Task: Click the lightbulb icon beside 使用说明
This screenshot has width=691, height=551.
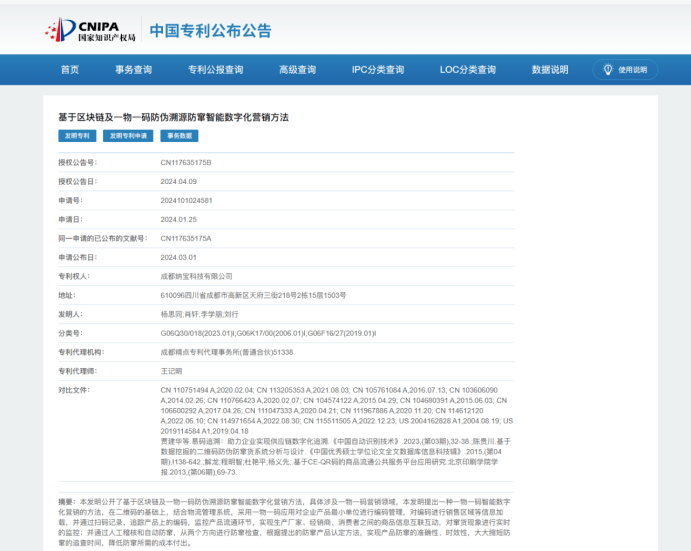Action: [609, 70]
